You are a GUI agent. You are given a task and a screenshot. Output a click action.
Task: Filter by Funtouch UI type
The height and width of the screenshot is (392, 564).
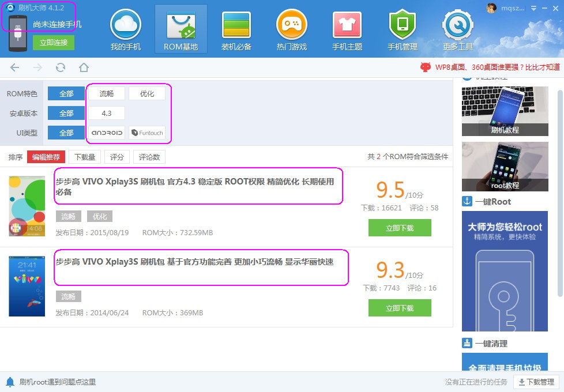(147, 133)
